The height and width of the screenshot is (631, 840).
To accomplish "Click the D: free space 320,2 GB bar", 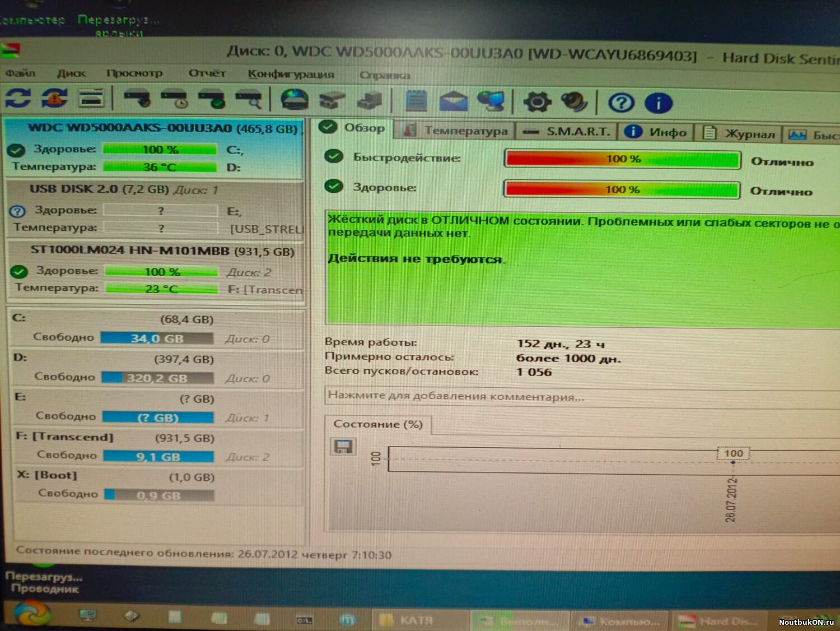I will 157,378.
